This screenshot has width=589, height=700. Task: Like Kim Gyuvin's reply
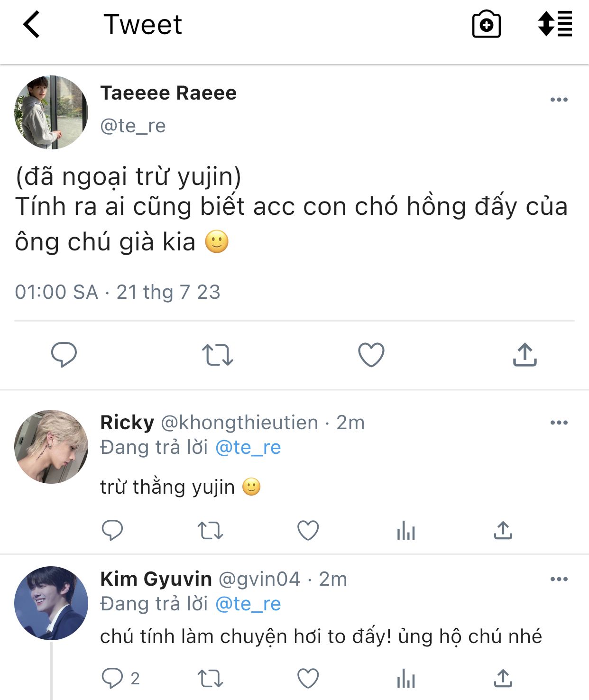308,679
